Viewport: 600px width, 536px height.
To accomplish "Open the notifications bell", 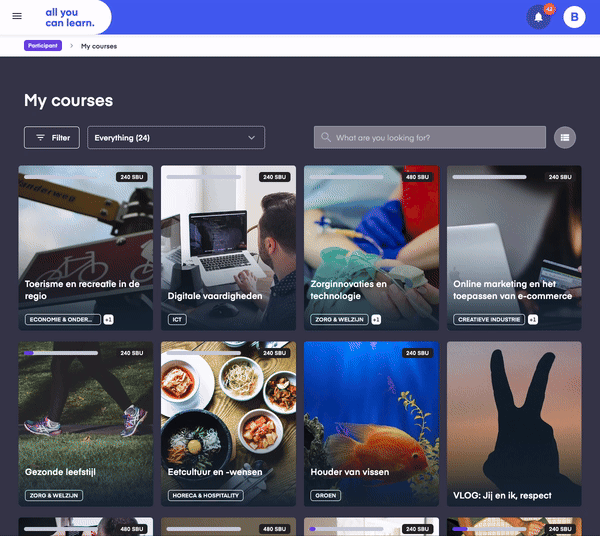I will (x=538, y=17).
